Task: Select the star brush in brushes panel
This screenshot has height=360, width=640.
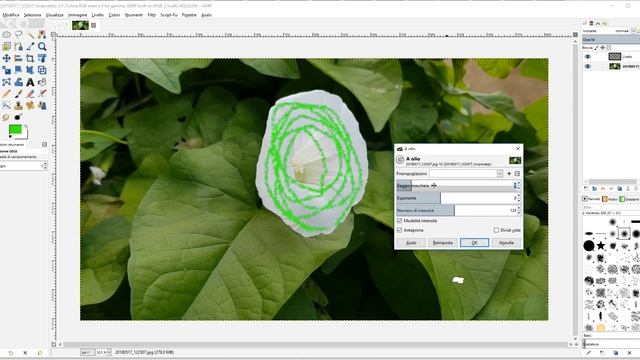Action: 601,246
